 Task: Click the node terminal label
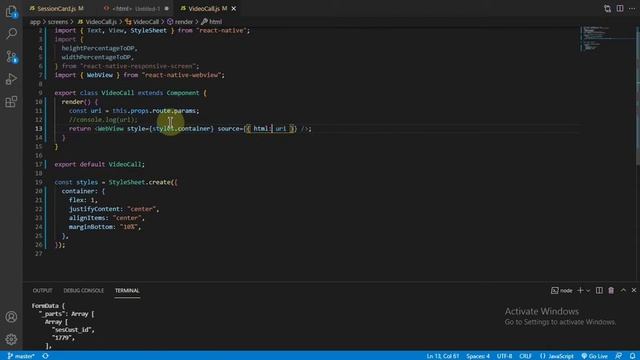pos(562,291)
